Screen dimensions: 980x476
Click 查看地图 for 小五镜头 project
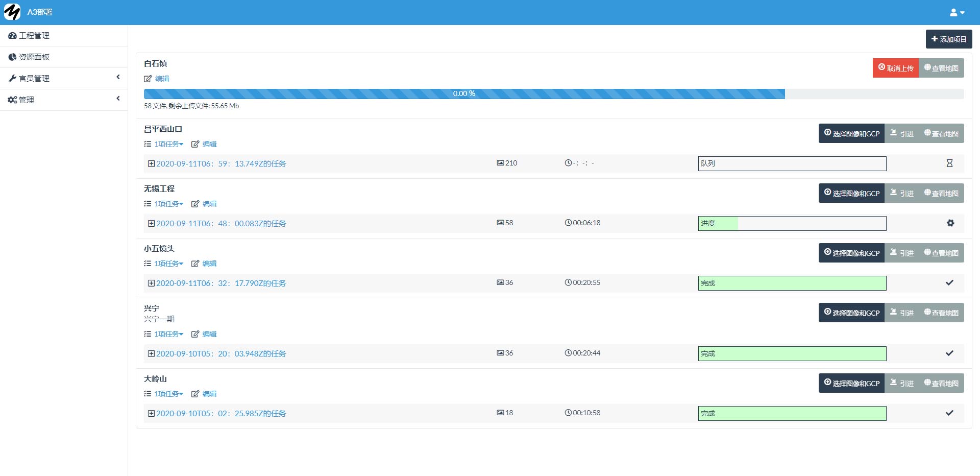(x=941, y=253)
